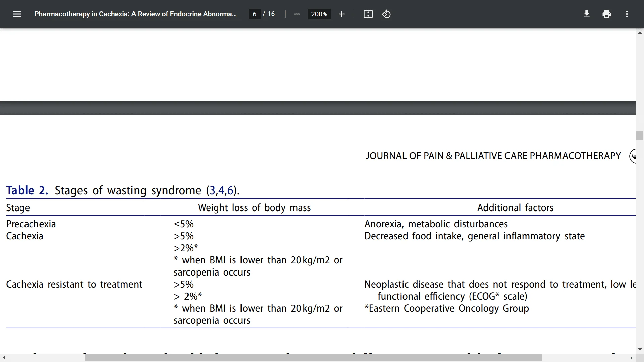644x362 pixels.
Task: Open reference link 6 in table caption
Action: (x=230, y=190)
